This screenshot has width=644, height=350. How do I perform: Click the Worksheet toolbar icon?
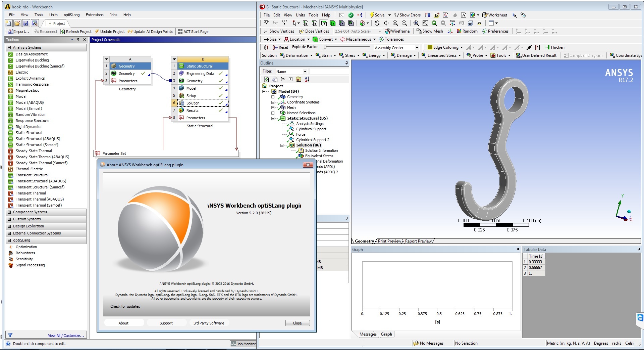pyautogui.click(x=485, y=15)
